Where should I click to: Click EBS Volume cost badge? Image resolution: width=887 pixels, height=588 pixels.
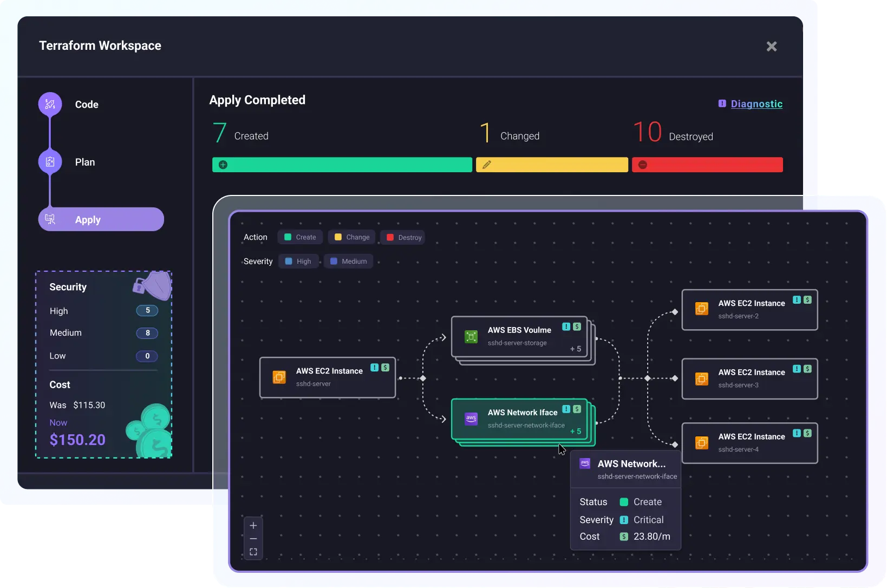577,326
